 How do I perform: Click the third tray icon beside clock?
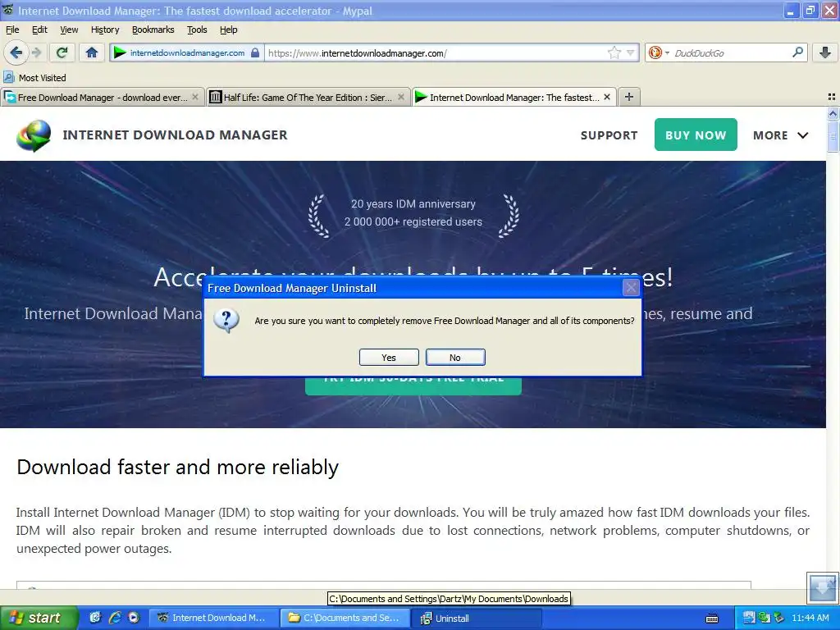click(779, 619)
